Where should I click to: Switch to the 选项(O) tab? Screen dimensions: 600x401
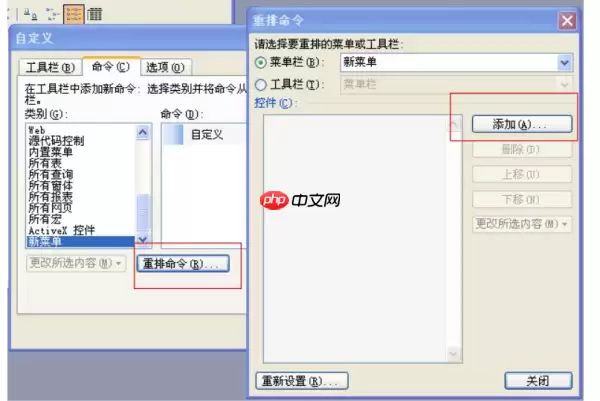[x=165, y=67]
